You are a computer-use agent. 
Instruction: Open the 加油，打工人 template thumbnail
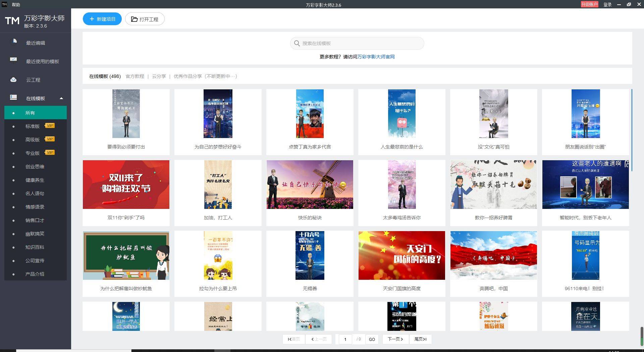(218, 184)
